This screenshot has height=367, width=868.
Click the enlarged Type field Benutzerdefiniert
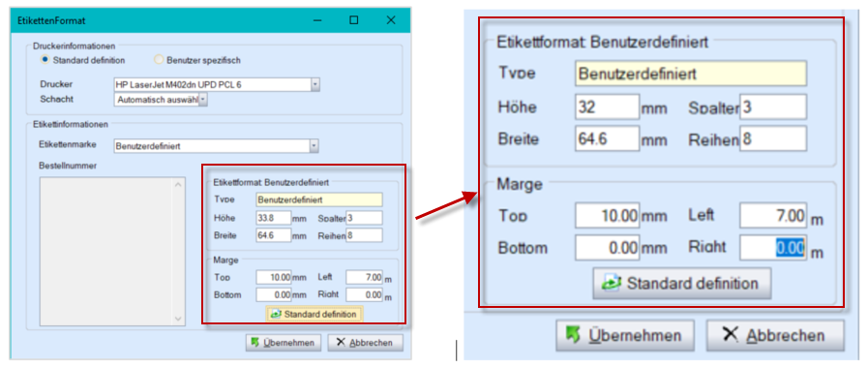pos(690,74)
